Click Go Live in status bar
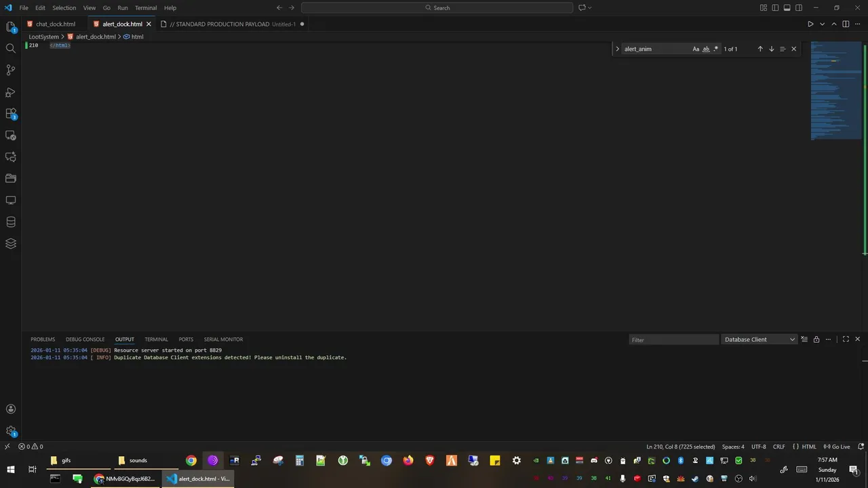The width and height of the screenshot is (868, 488). [x=837, y=447]
